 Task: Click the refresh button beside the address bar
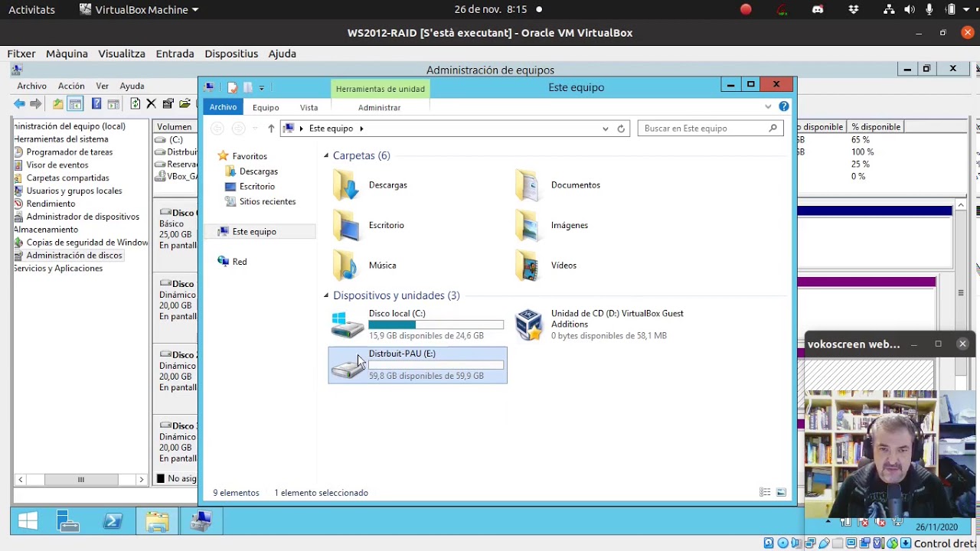click(x=621, y=129)
